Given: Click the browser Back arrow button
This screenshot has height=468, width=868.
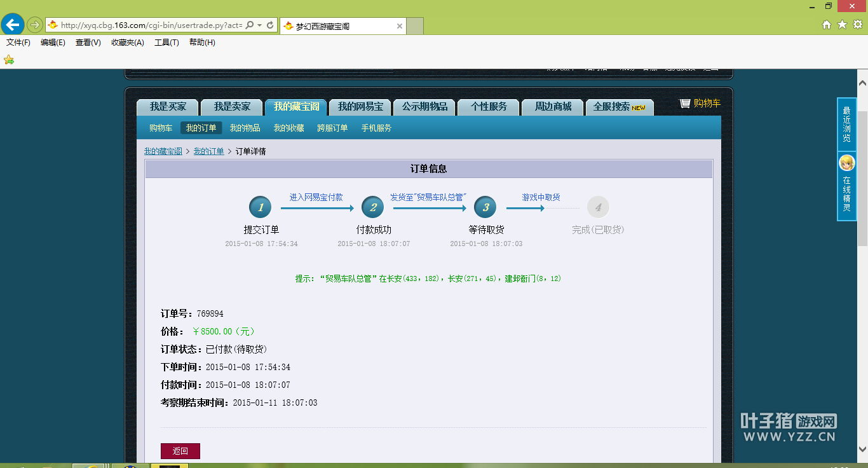Looking at the screenshot, I should pyautogui.click(x=13, y=25).
